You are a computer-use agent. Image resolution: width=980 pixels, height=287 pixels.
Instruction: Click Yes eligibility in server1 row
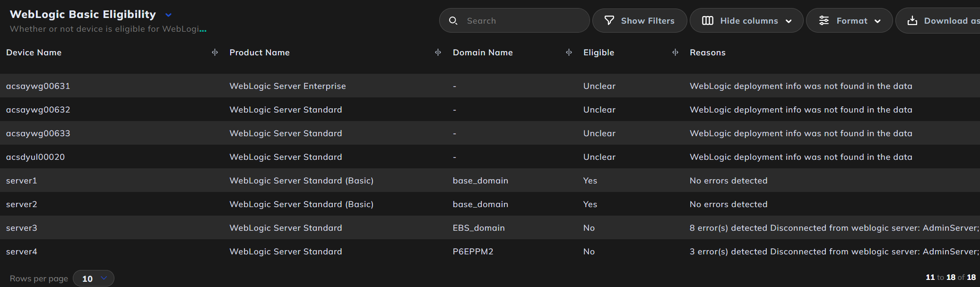(590, 181)
